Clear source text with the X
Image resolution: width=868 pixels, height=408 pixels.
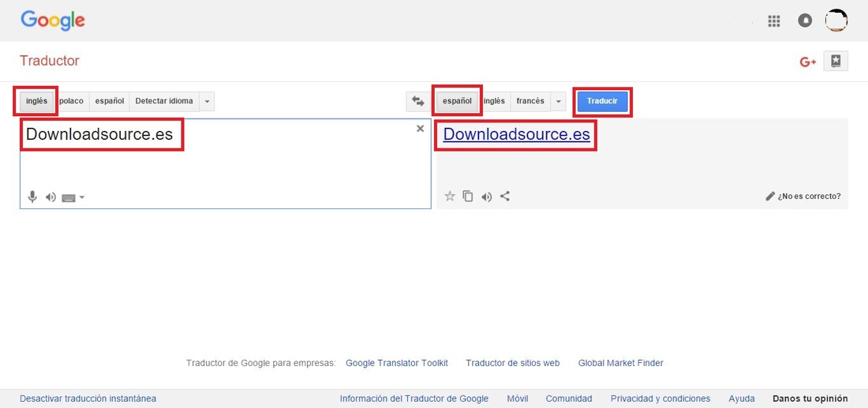(x=420, y=129)
